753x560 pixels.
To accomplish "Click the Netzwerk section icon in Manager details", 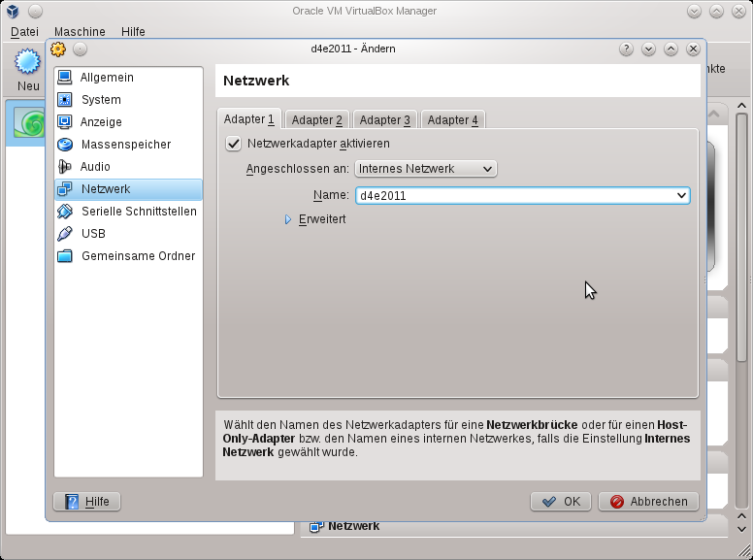I will click(316, 526).
